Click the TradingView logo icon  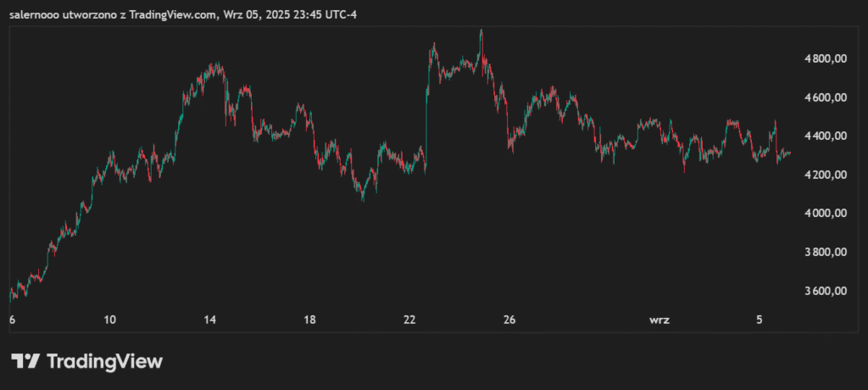(x=25, y=360)
